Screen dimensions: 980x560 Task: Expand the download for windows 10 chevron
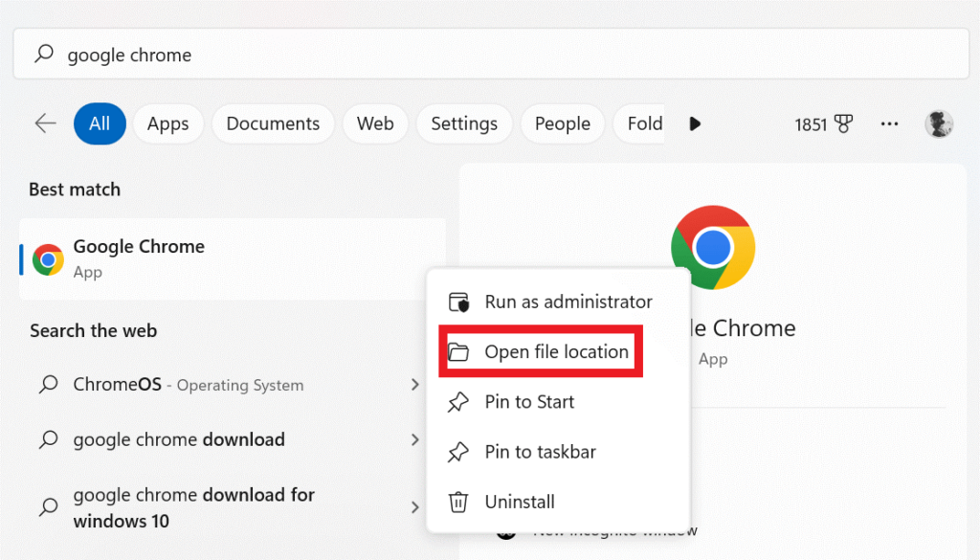[x=415, y=507]
